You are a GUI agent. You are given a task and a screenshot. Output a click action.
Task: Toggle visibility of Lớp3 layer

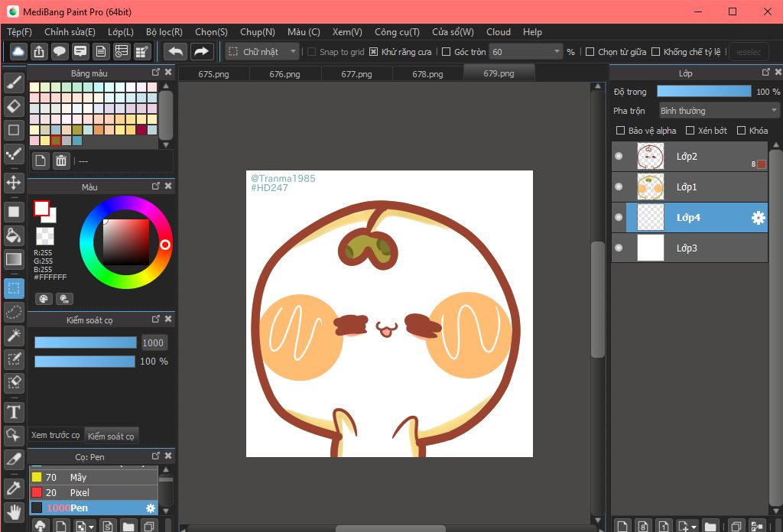click(619, 248)
